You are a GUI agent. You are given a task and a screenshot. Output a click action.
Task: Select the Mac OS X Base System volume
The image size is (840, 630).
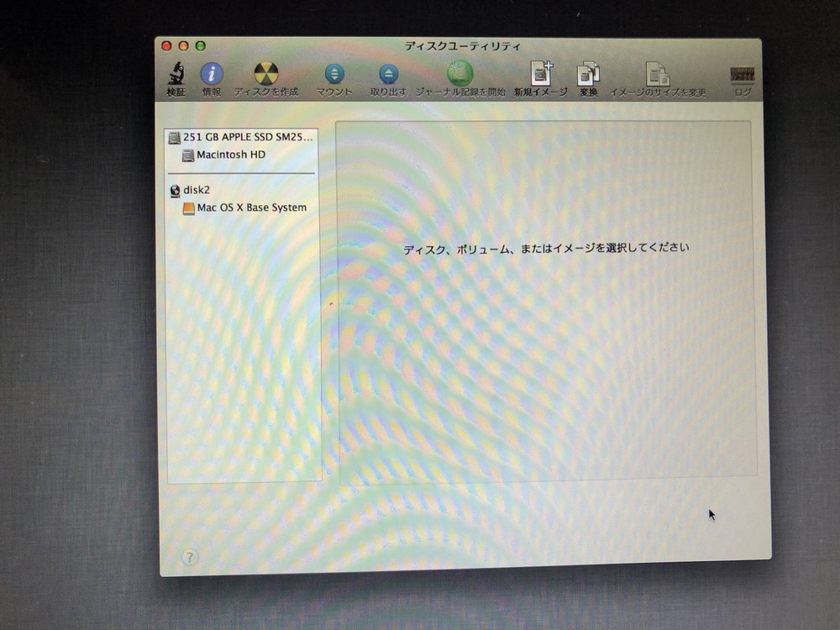click(x=251, y=207)
